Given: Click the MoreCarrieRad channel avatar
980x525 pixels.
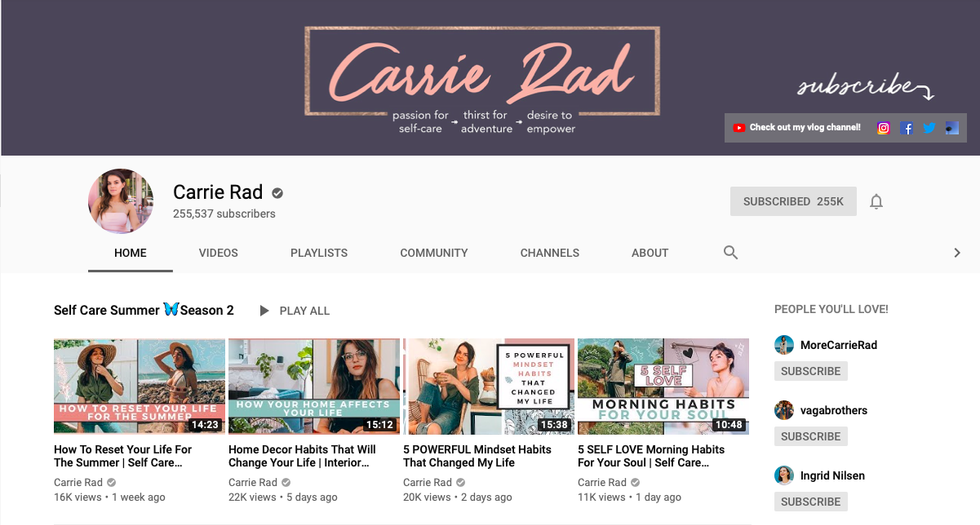Looking at the screenshot, I should [x=784, y=345].
